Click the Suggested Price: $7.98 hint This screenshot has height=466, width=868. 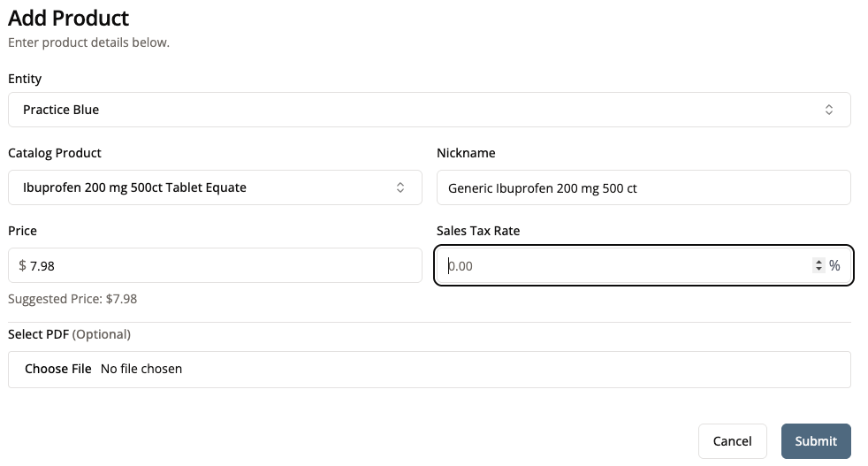click(72, 299)
